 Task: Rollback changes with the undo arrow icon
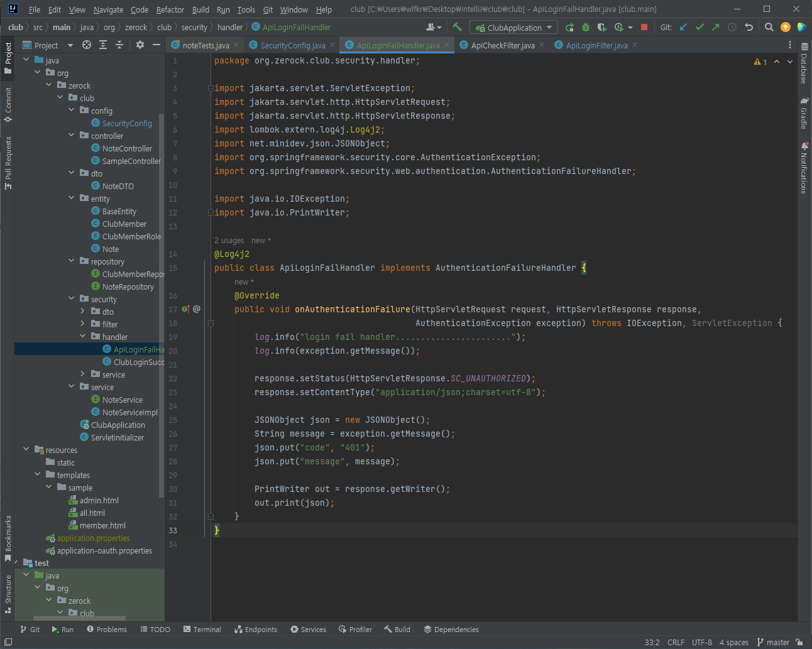tap(749, 27)
